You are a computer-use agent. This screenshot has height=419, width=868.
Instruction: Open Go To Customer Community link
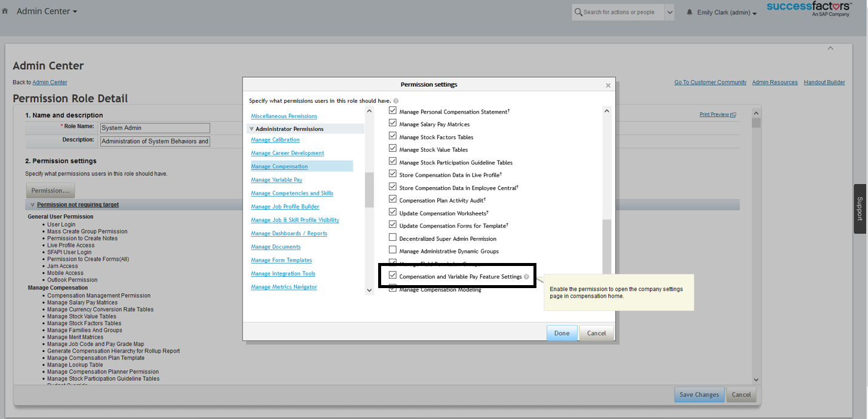[x=710, y=82]
